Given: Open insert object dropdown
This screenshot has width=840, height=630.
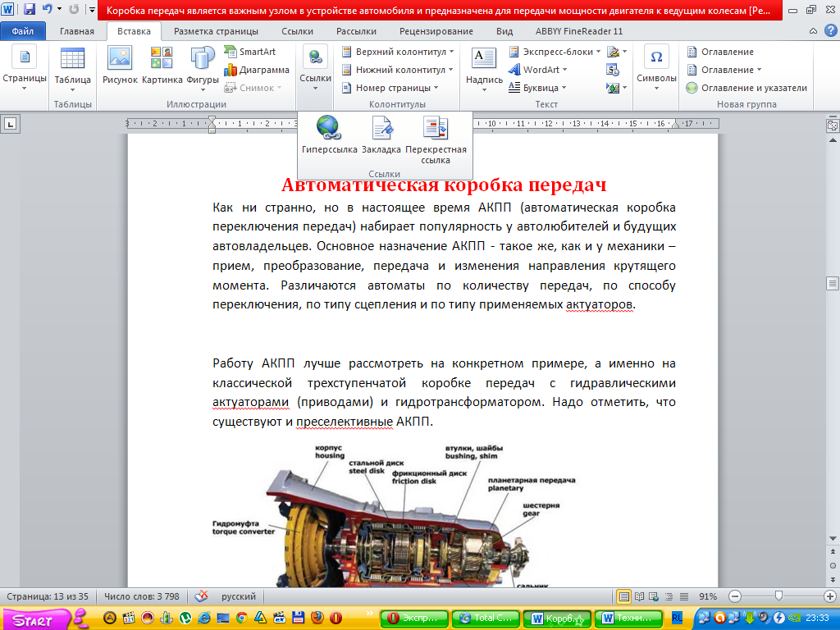Looking at the screenshot, I should (617, 88).
